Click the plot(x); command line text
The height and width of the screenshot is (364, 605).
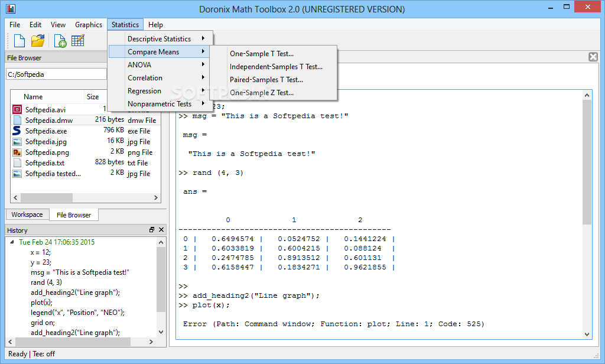211,305
